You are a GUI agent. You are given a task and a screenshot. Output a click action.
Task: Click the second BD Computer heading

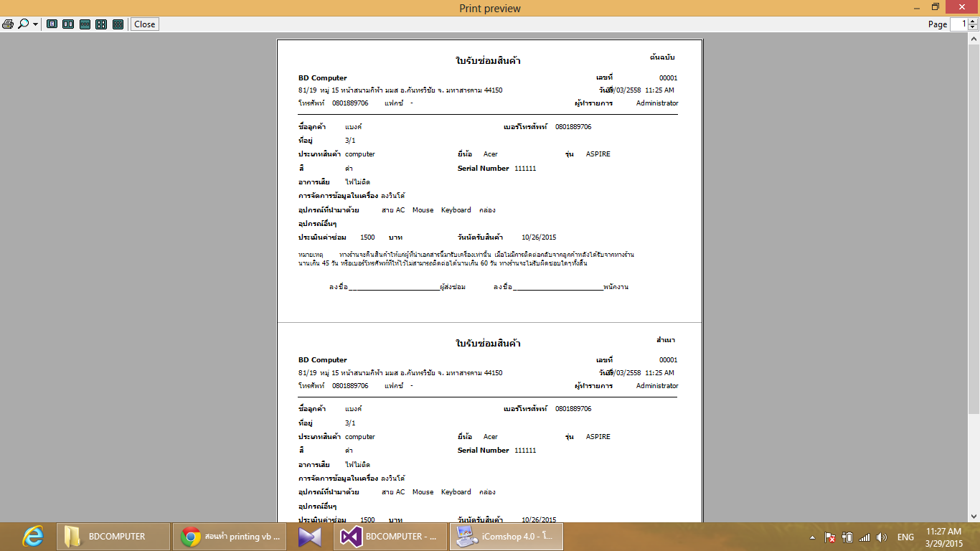click(x=322, y=359)
